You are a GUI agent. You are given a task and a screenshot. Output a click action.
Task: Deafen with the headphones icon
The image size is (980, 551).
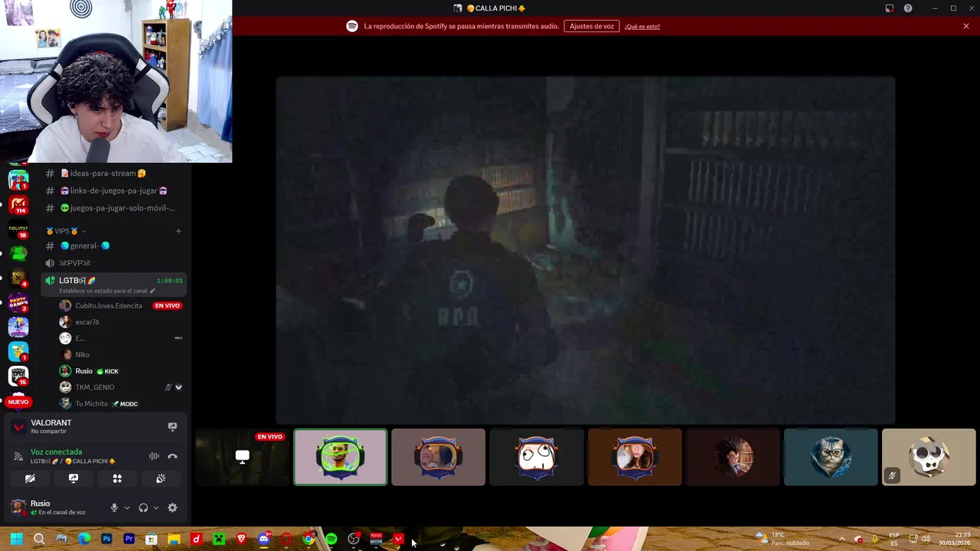click(x=143, y=507)
